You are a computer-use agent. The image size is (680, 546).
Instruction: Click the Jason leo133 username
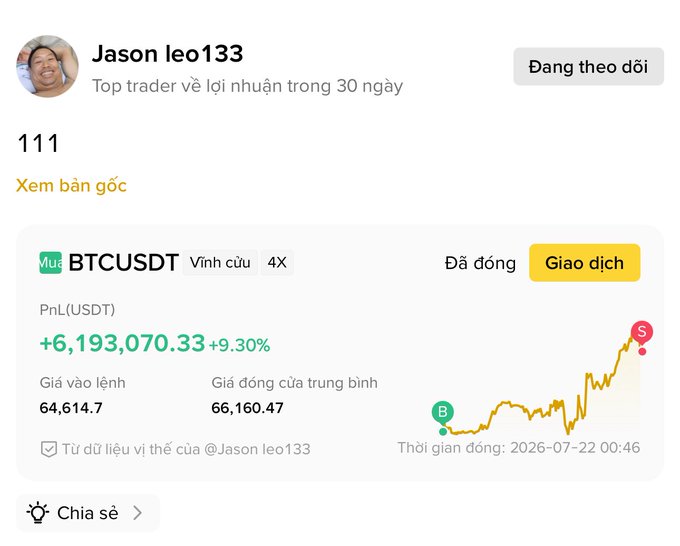[x=167, y=54]
